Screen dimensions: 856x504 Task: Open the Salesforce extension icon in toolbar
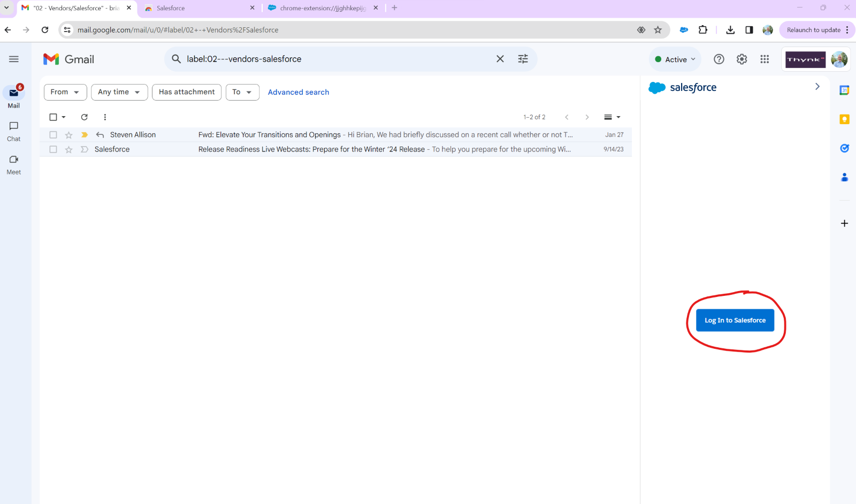(684, 30)
